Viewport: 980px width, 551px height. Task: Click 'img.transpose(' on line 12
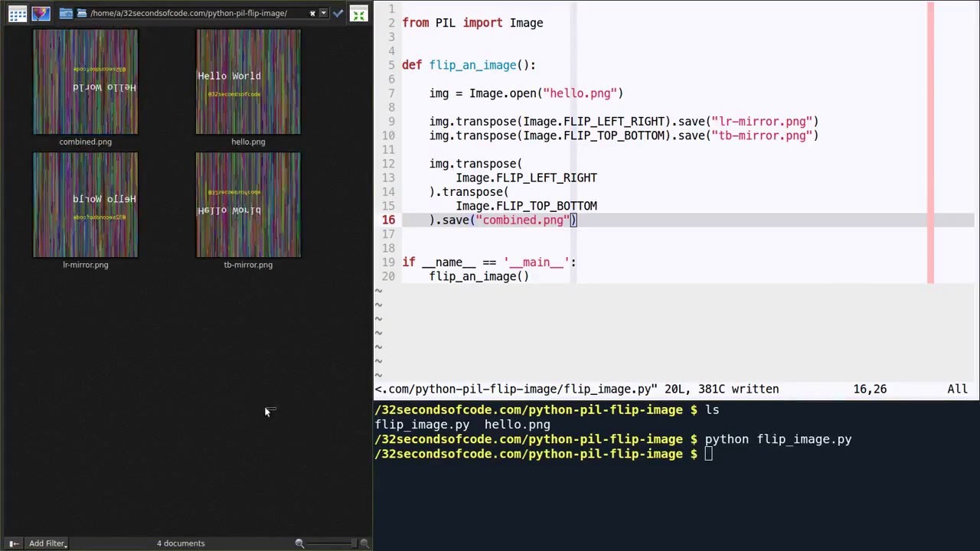(475, 164)
